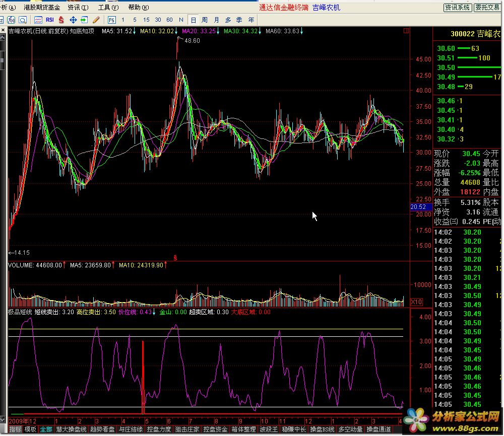Open the 工具(V) menu
The height and width of the screenshot is (436, 504).
tap(108, 8)
